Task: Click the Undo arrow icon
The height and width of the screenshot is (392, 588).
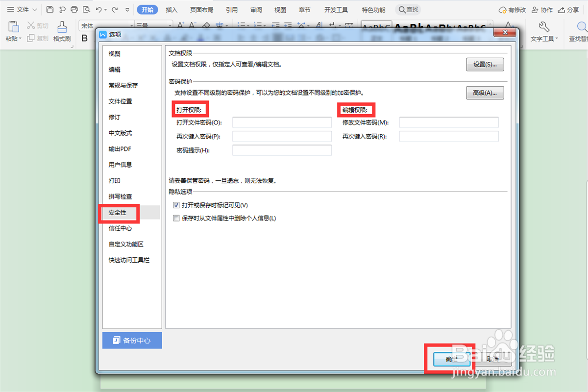Action: coord(98,9)
